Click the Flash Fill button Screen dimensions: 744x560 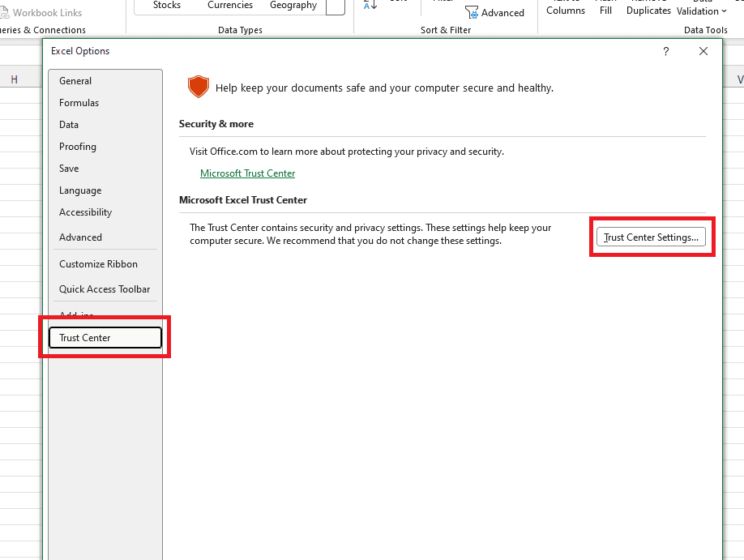606,7
